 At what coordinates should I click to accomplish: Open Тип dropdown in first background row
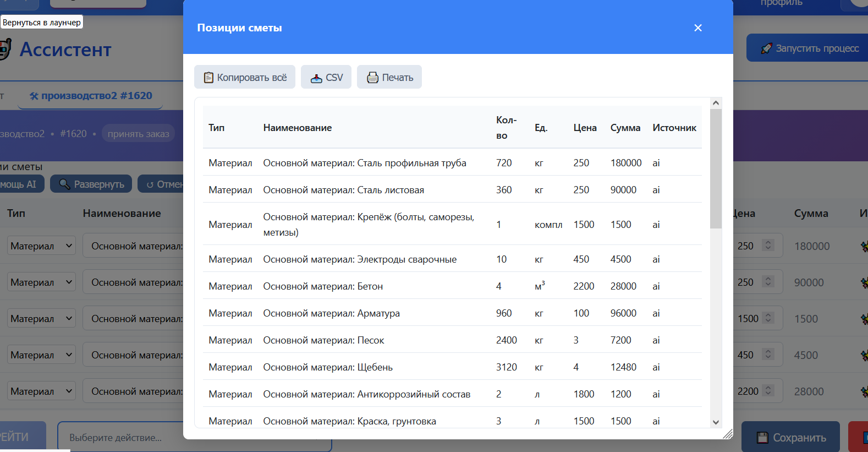coord(41,246)
